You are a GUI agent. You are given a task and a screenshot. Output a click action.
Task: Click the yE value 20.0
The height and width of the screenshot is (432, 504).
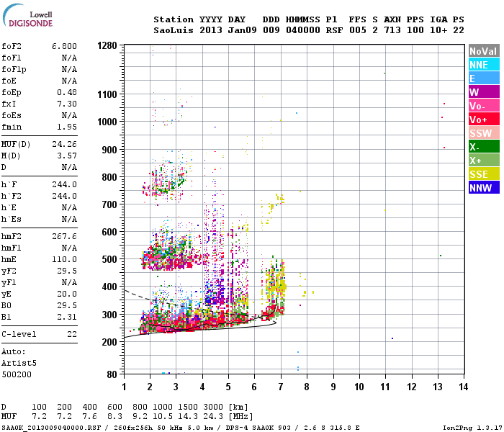coord(67,294)
